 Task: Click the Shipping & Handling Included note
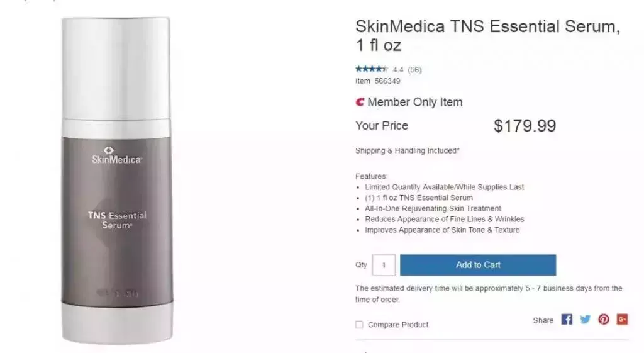click(x=408, y=150)
